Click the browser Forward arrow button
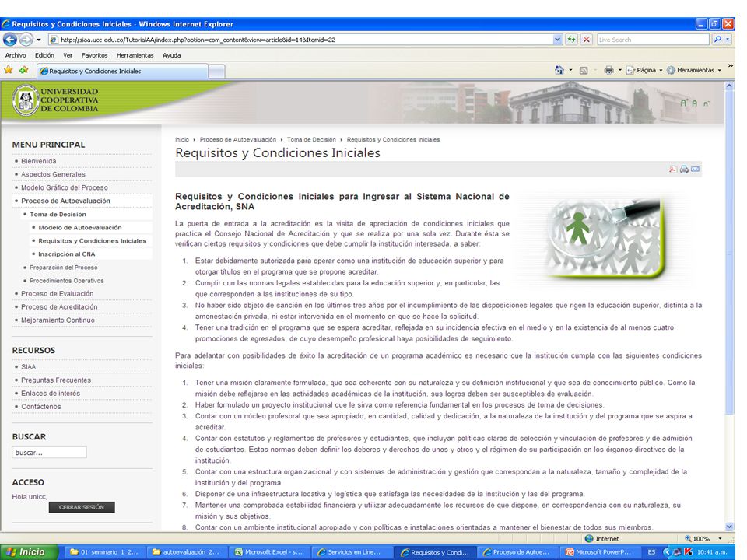Screen dimensions: 747x560 pyautogui.click(x=26, y=40)
